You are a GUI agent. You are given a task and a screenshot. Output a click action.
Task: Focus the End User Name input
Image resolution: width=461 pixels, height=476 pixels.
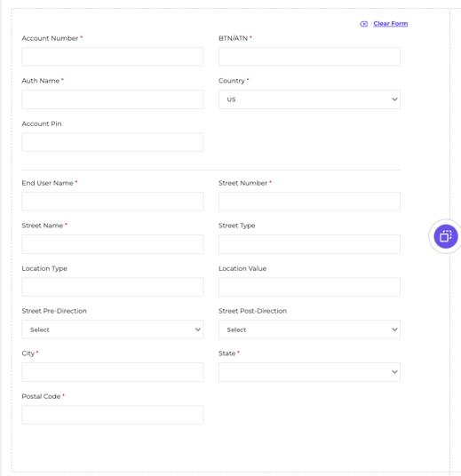pyautogui.click(x=113, y=202)
